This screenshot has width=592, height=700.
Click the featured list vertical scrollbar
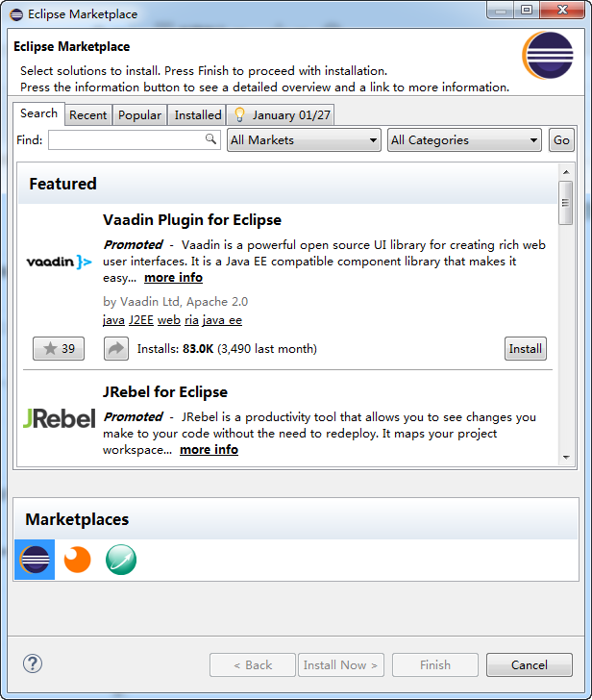point(565,317)
